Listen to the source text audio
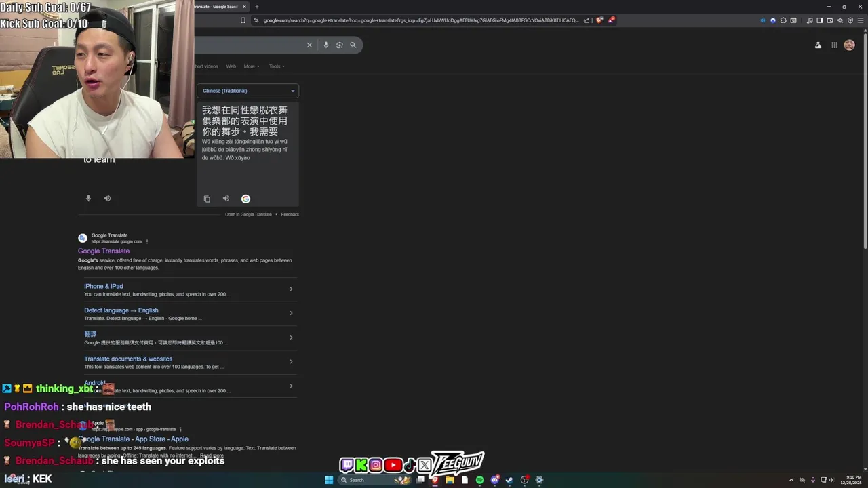 pyautogui.click(x=107, y=198)
